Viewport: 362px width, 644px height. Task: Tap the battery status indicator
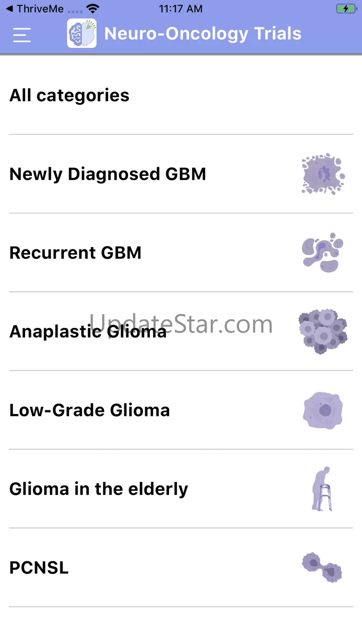coord(346,8)
